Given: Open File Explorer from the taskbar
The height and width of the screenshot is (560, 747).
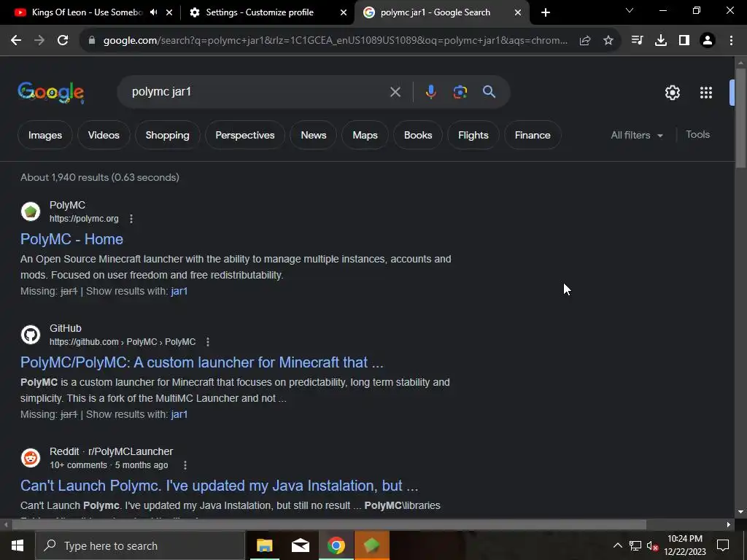Looking at the screenshot, I should point(264,545).
